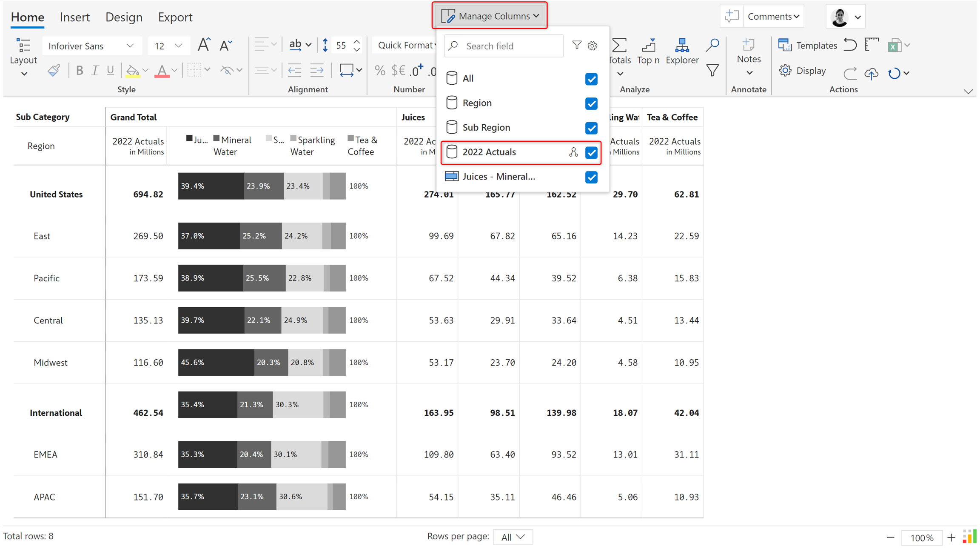Viewport: 980px width, 549px height.
Task: Uncheck the Region column checkbox
Action: click(x=591, y=103)
